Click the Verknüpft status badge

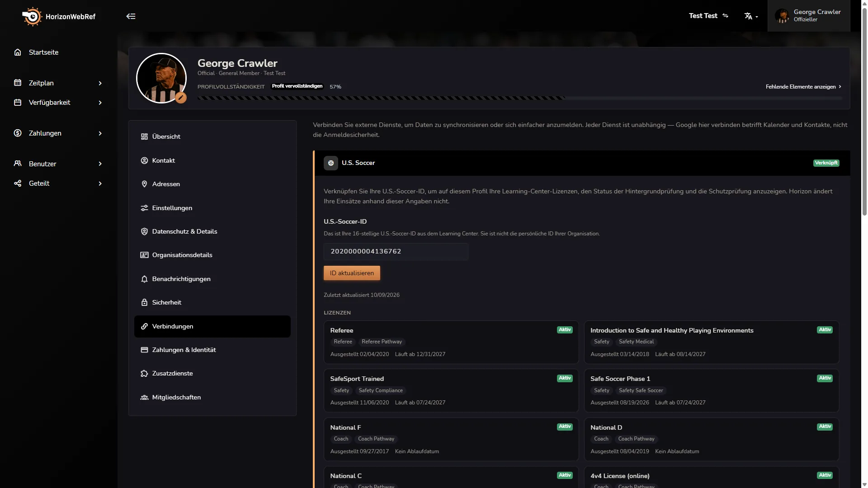click(x=826, y=163)
